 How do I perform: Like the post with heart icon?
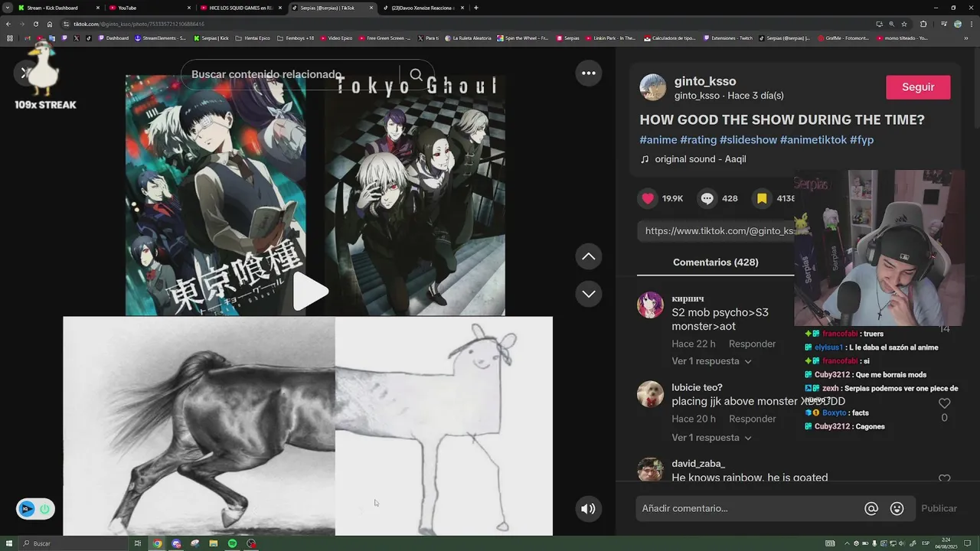[648, 198]
